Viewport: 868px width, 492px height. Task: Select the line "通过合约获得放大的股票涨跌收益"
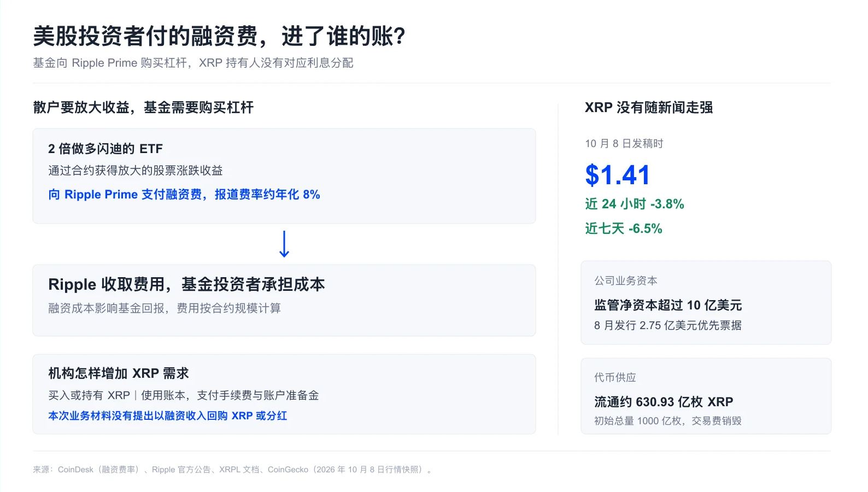coord(136,171)
